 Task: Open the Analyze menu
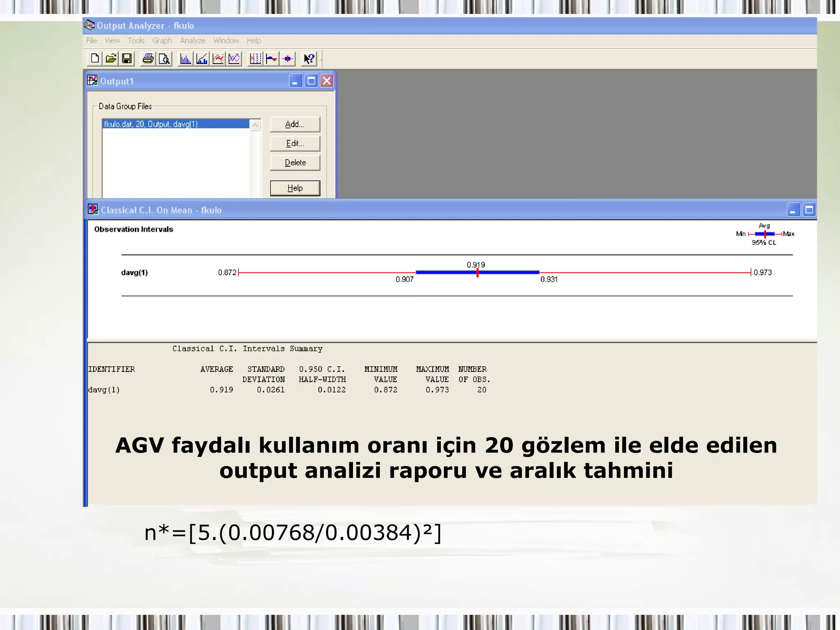click(x=192, y=41)
